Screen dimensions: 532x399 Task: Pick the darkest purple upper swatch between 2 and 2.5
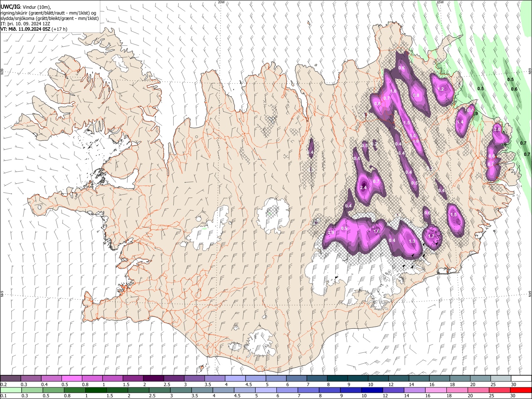(x=153, y=378)
